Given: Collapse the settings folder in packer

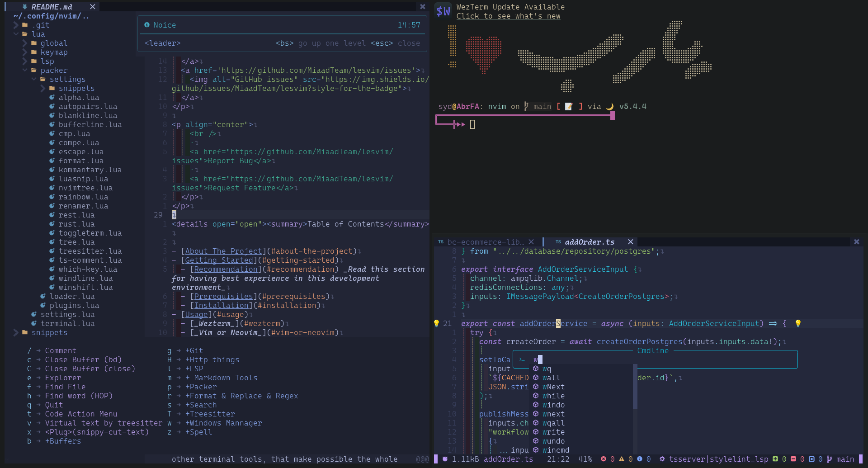Looking at the screenshot, I should pyautogui.click(x=34, y=79).
